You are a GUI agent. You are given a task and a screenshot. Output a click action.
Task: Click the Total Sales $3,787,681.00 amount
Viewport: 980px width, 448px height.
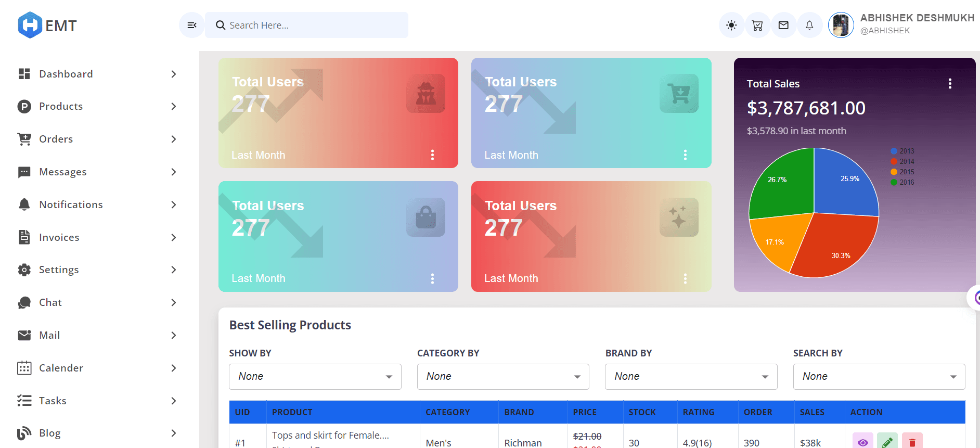806,108
